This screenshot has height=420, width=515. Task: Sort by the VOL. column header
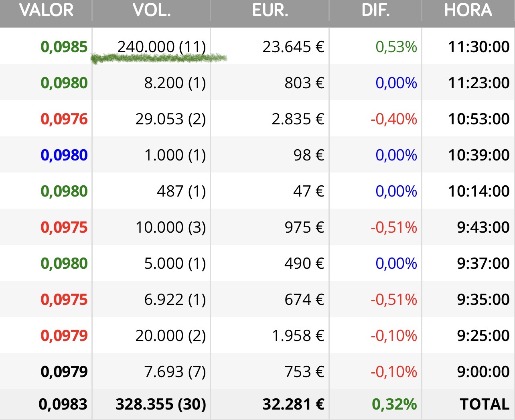click(152, 10)
